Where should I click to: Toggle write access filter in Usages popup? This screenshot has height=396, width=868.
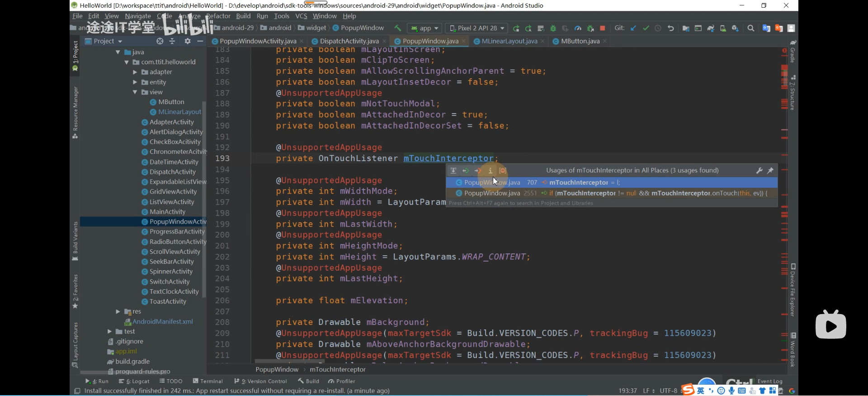pyautogui.click(x=477, y=171)
